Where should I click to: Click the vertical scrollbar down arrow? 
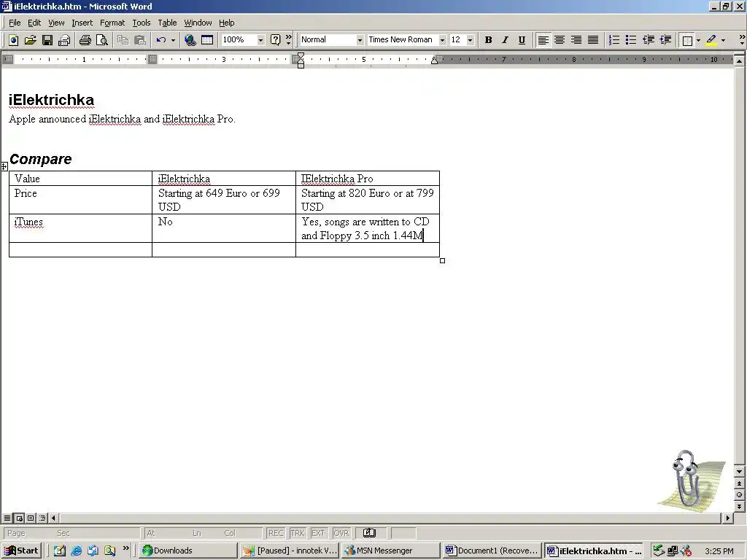(x=740, y=472)
